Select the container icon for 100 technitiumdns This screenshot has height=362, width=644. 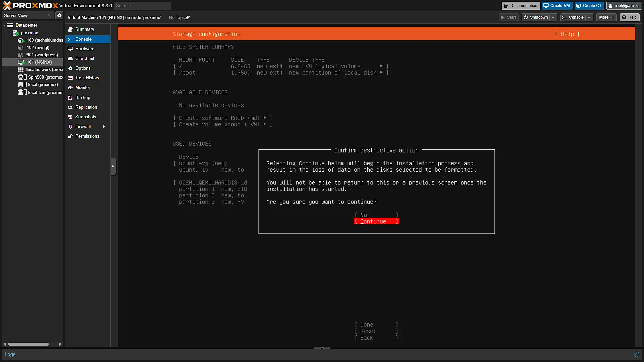pyautogui.click(x=21, y=40)
